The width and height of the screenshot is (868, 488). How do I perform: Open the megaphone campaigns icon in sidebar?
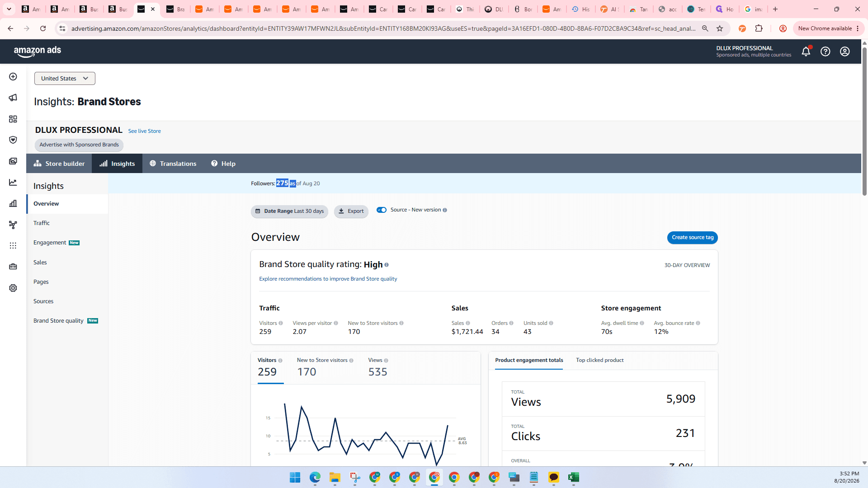(13, 98)
